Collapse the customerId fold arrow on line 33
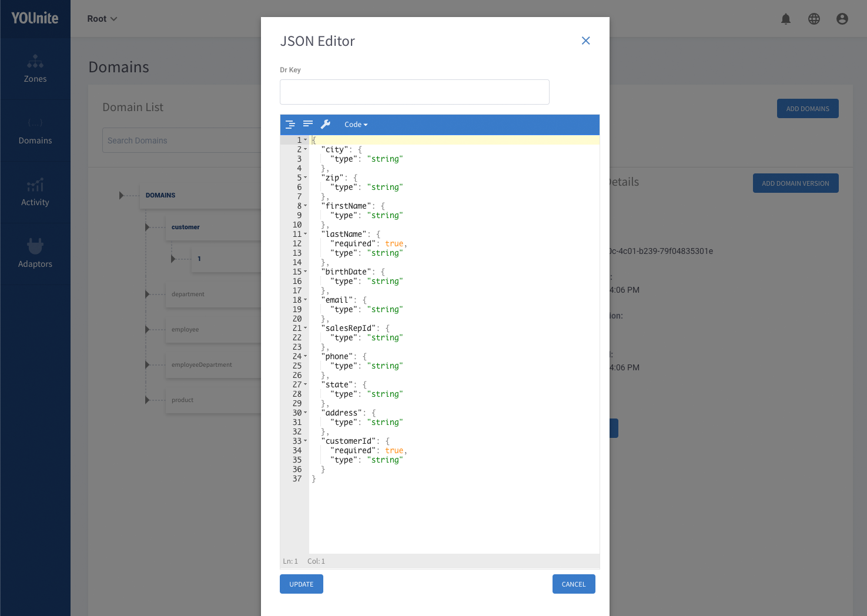This screenshot has width=867, height=616. click(306, 441)
